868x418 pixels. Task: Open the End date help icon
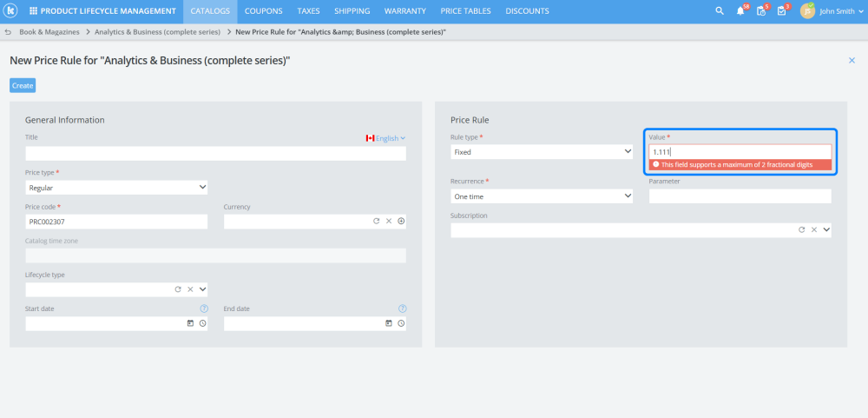tap(403, 309)
